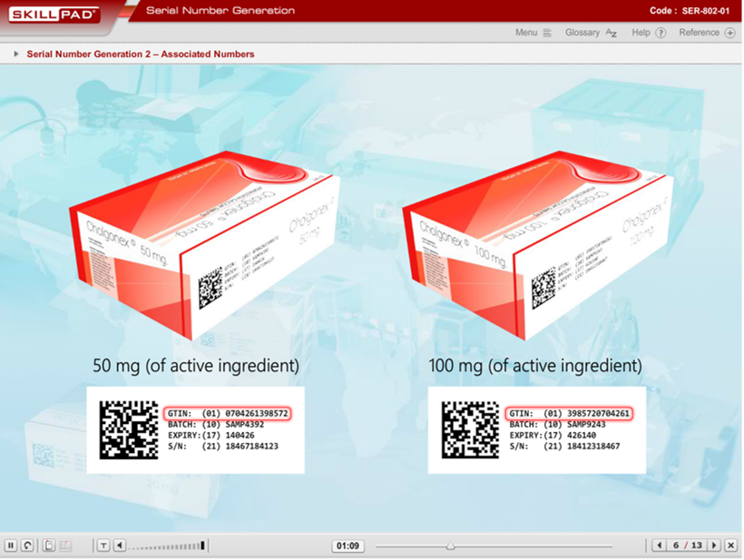Click batch number SAMP4392
This screenshot has width=744, height=560.
point(245,424)
